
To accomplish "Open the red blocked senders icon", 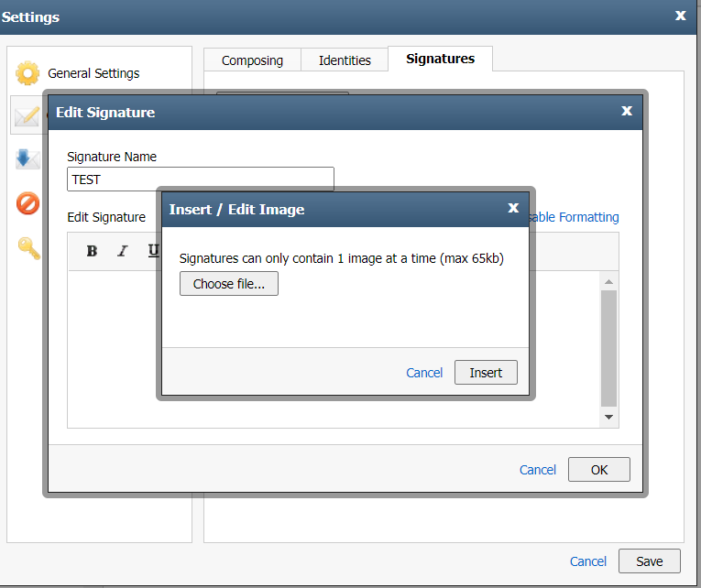I will (x=27, y=203).
